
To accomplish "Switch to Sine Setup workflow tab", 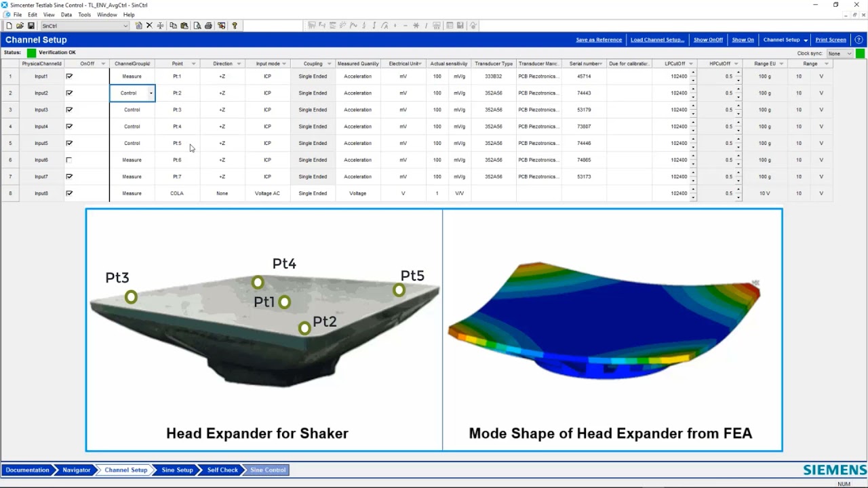I will (177, 470).
